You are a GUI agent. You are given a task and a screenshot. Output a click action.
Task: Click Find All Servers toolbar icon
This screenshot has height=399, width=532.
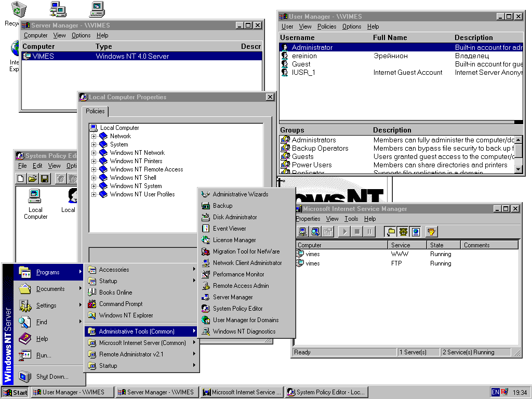(x=315, y=232)
